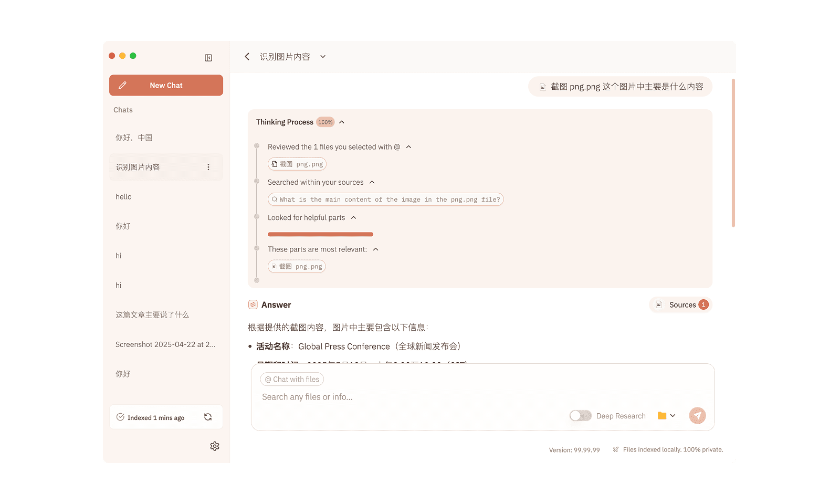This screenshot has width=840, height=504.
Task: Open settings gear icon
Action: 215,446
